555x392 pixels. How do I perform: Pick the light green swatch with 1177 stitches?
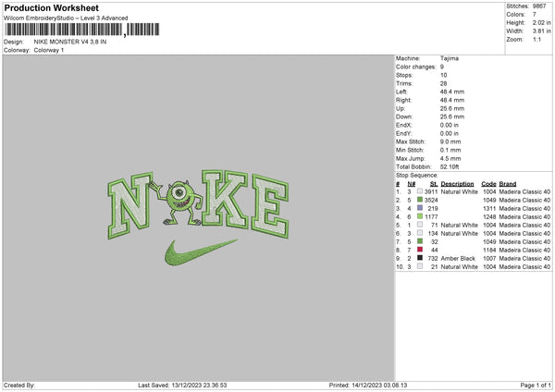point(420,216)
